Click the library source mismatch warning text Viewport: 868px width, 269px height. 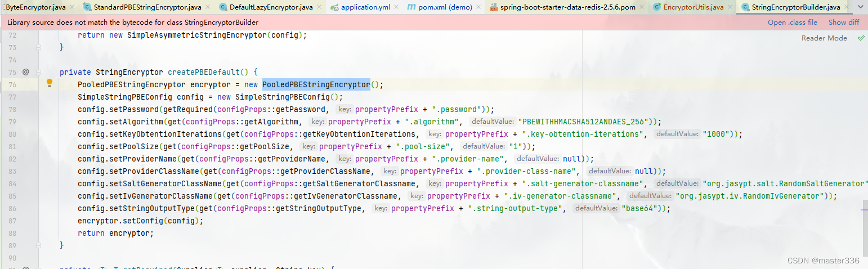pyautogui.click(x=133, y=23)
